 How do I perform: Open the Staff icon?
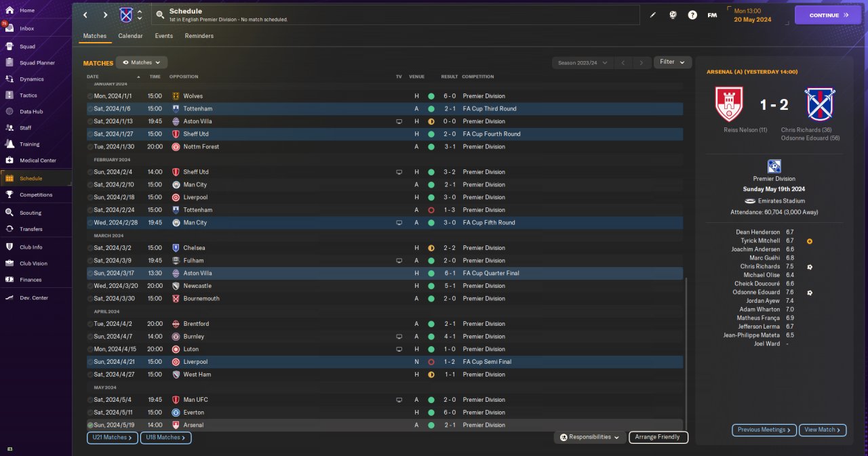tap(9, 127)
